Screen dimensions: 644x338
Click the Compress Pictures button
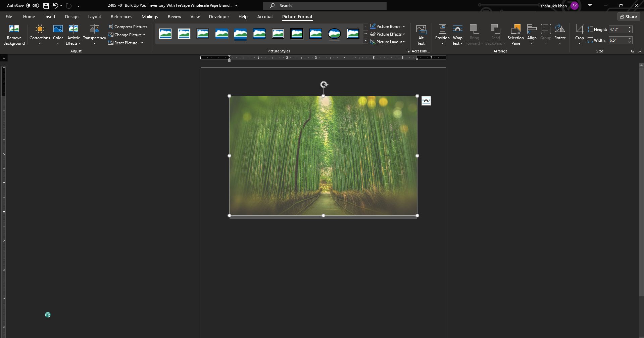coord(128,27)
